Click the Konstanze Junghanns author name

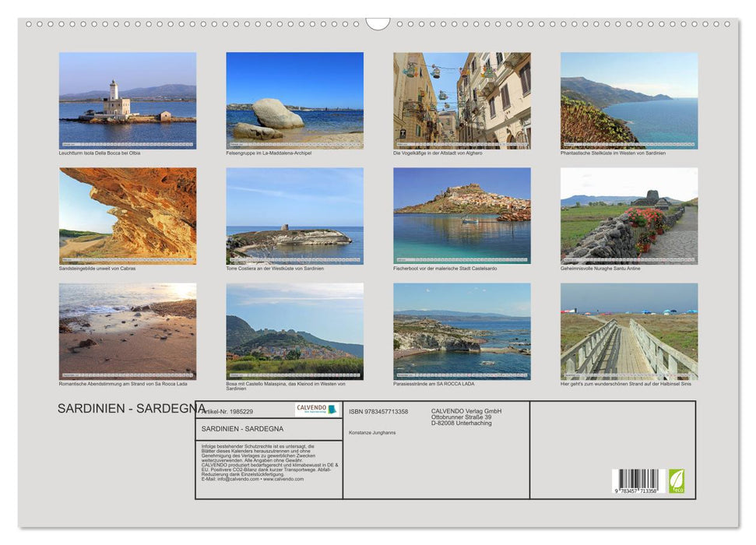[372, 431]
